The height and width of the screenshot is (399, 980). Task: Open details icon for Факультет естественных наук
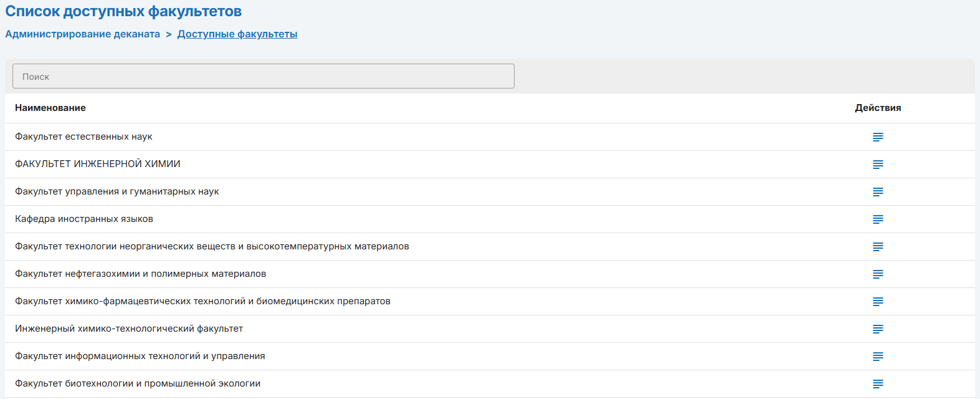[x=878, y=137]
